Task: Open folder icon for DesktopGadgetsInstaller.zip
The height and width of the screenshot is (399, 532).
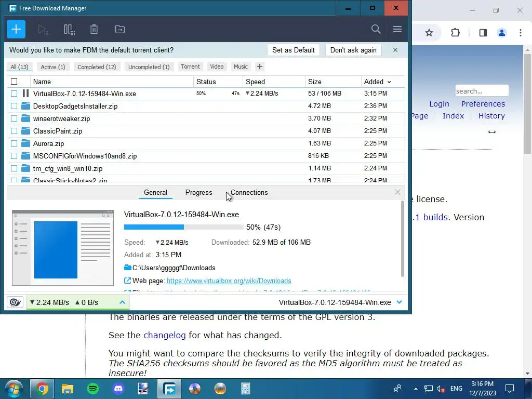Action: [x=25, y=106]
